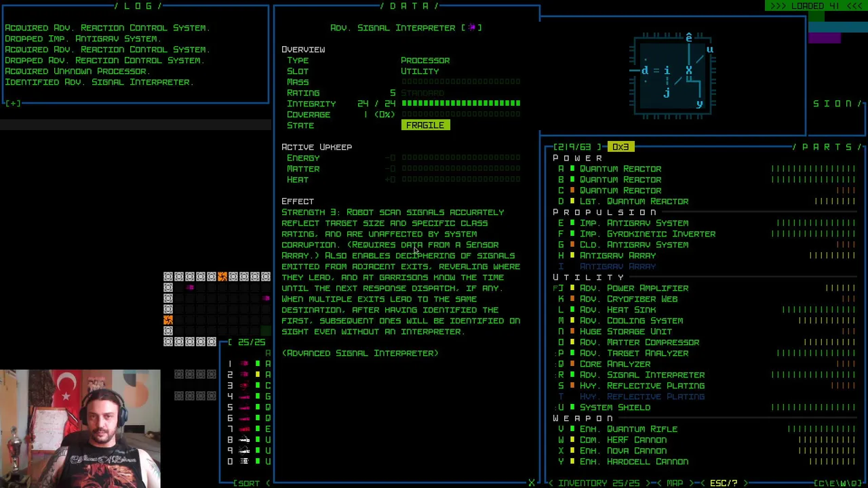This screenshot has width=868, height=488.
Task: Select Adv. Cooling System in the parts list
Action: 631,321
